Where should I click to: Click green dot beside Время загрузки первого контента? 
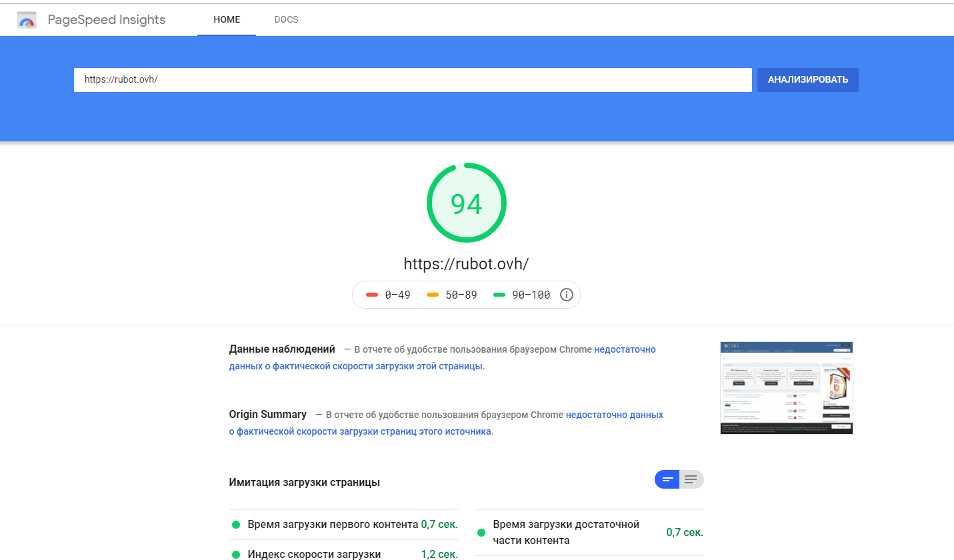235,525
